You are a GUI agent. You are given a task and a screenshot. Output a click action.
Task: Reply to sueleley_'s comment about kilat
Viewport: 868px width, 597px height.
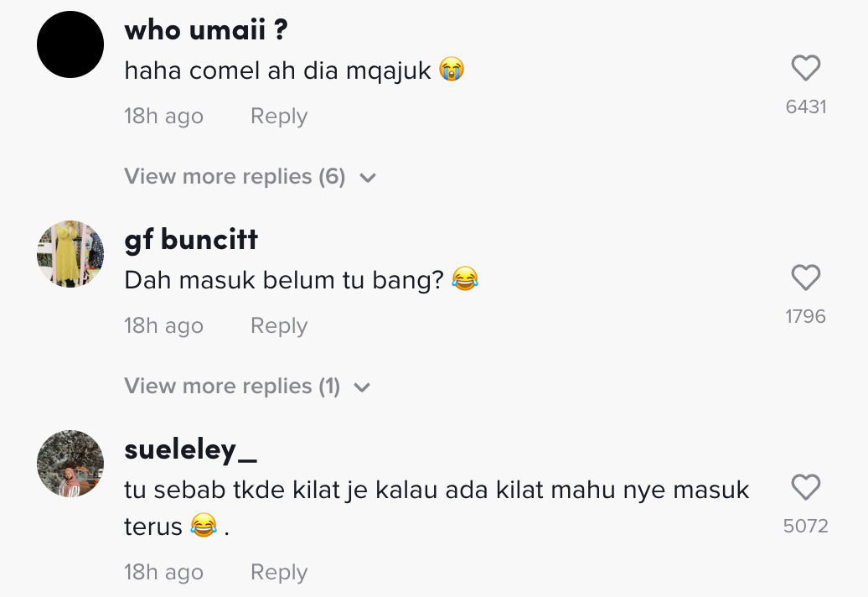click(x=278, y=573)
